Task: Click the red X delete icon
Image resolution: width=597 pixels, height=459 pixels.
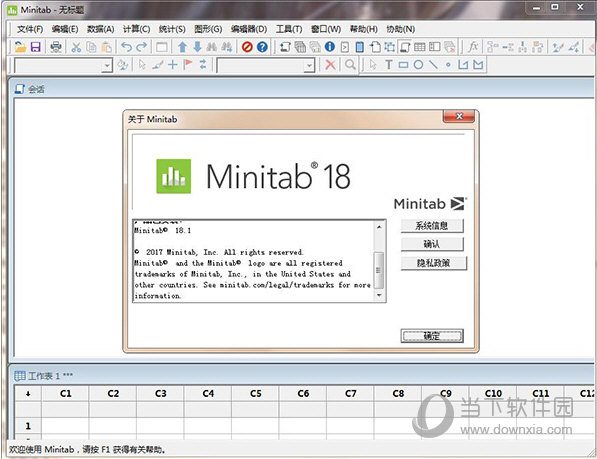Action: (x=330, y=65)
